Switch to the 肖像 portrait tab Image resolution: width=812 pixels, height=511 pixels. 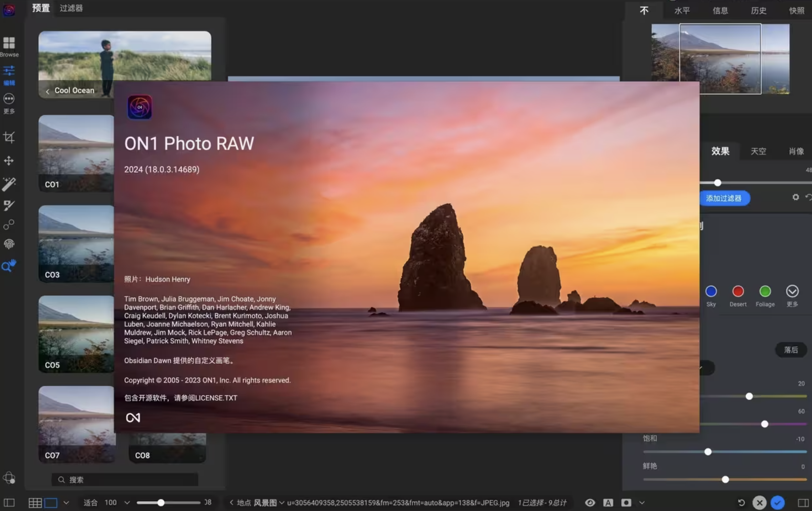[796, 151]
